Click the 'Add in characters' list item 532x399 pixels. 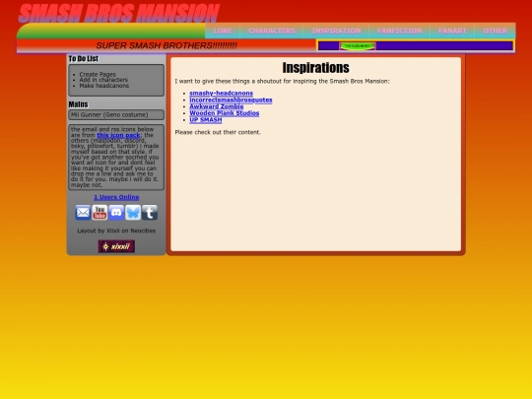[103, 80]
